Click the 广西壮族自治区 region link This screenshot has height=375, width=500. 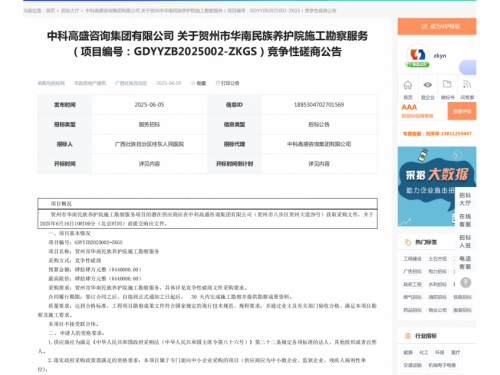tap(131, 83)
